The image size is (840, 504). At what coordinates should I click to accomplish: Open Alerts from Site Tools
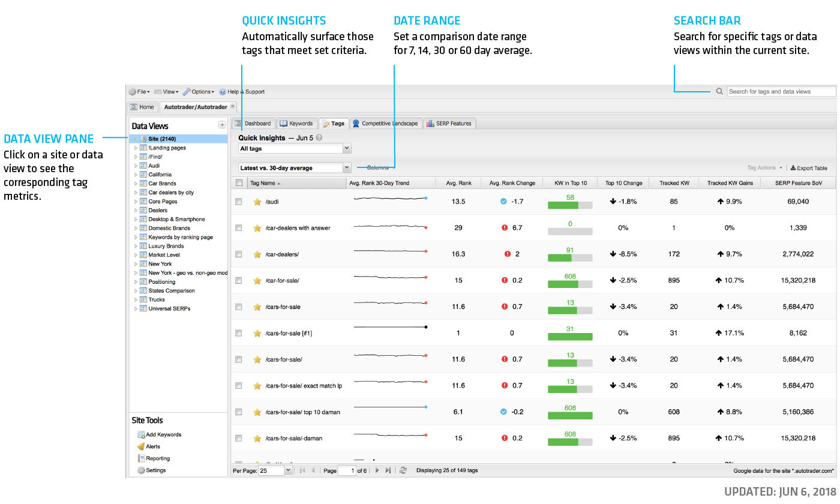click(152, 446)
